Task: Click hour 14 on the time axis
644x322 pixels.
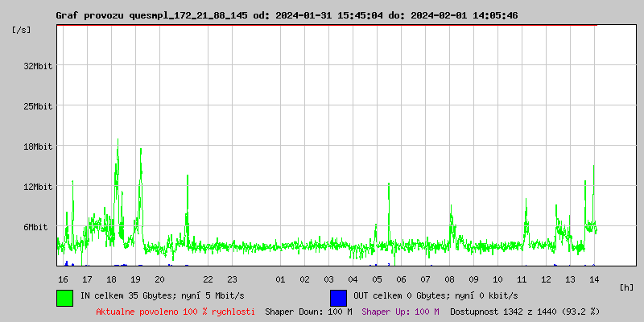Action: pos(594,279)
